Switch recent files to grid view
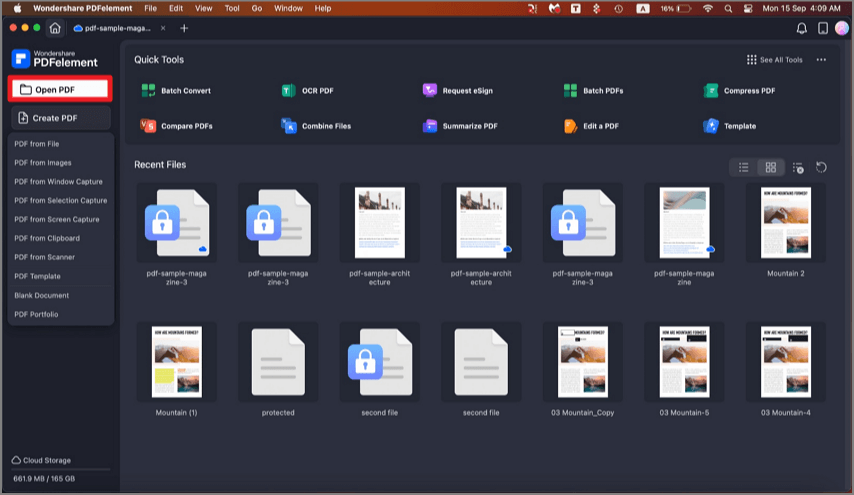 click(771, 168)
